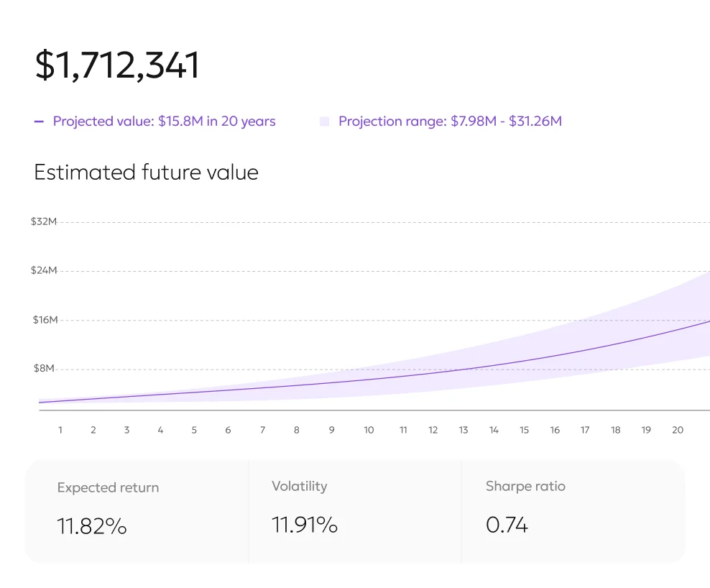Click the purple dash Projected value legend icon
The image size is (710, 588).
pyautogui.click(x=39, y=121)
